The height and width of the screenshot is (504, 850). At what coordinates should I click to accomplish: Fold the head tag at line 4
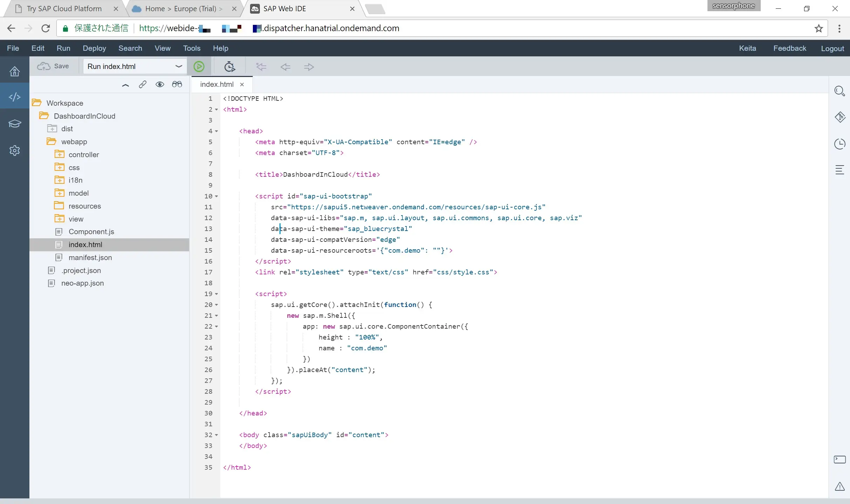tap(216, 131)
